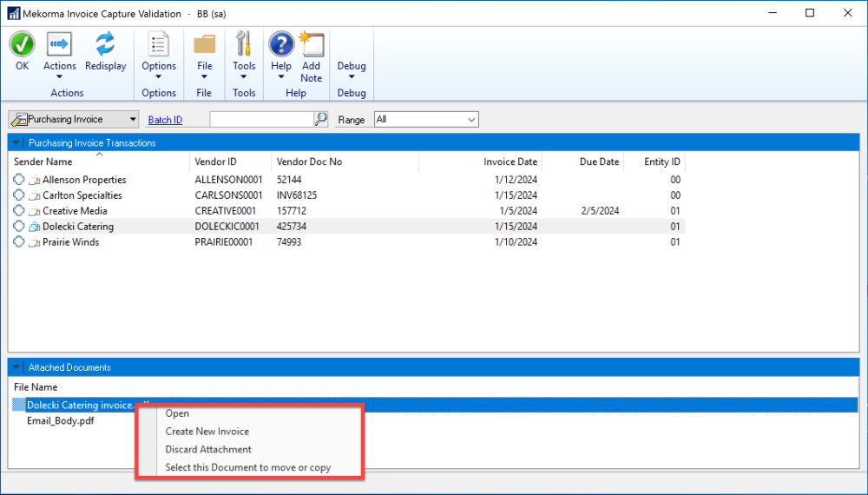The image size is (868, 495).
Task: Click the Allenson Properties document icon
Action: tap(35, 180)
